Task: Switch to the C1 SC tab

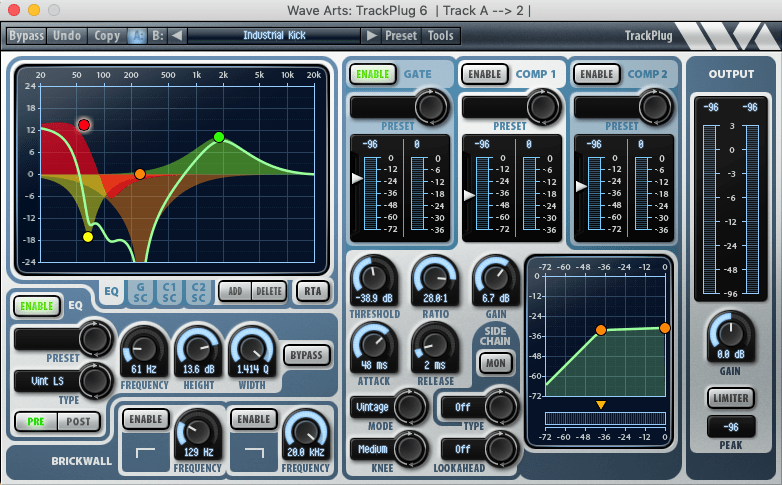Action: (x=169, y=292)
